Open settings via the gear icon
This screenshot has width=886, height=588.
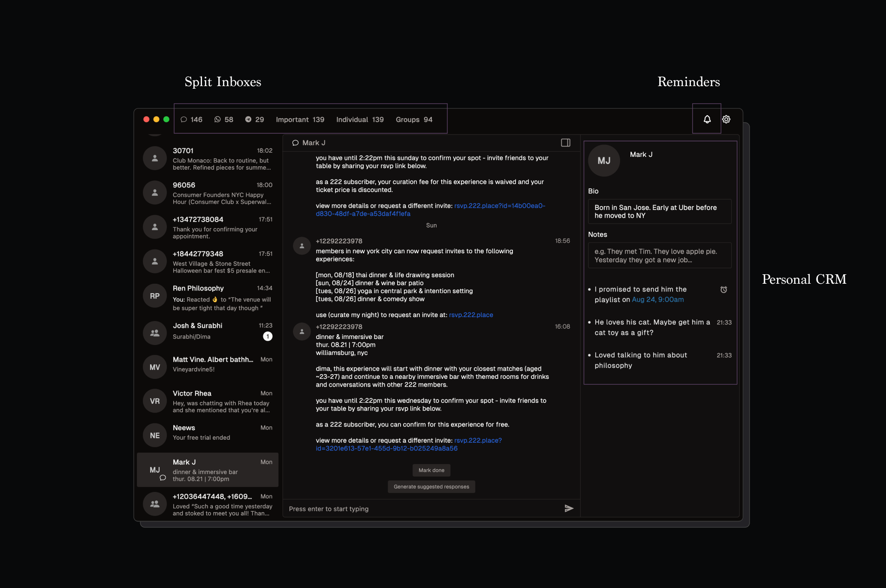click(x=726, y=120)
